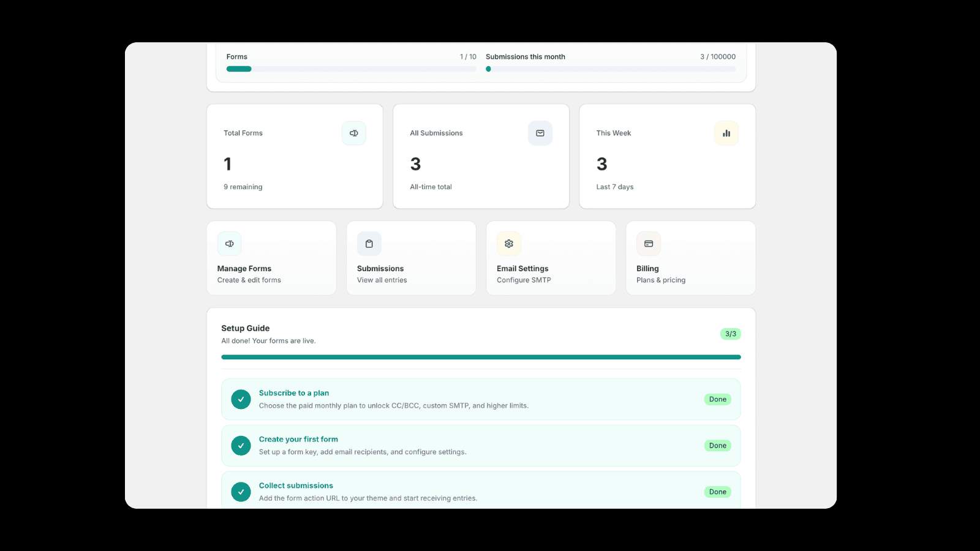Open the Billing Plans & pricing card
The image size is (980, 551).
690,258
